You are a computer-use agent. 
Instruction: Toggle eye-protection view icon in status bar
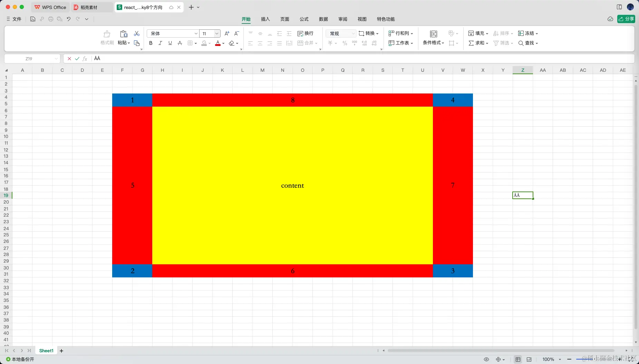tap(486, 359)
